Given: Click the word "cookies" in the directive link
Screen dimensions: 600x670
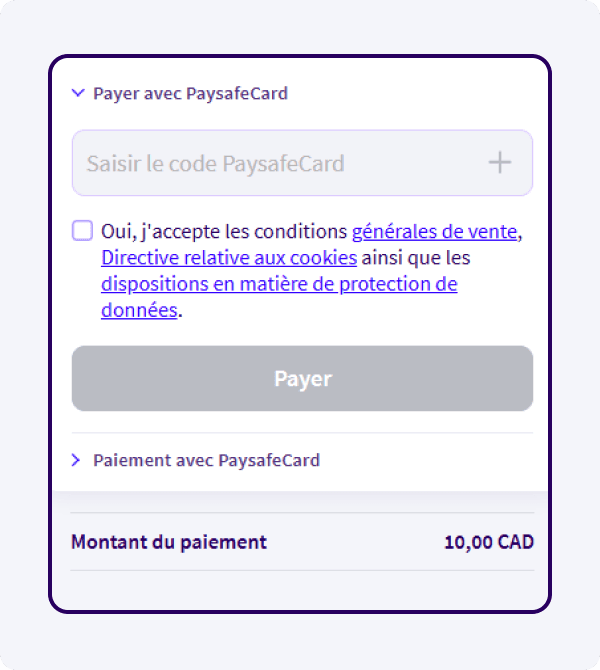Looking at the screenshot, I should (323, 258).
